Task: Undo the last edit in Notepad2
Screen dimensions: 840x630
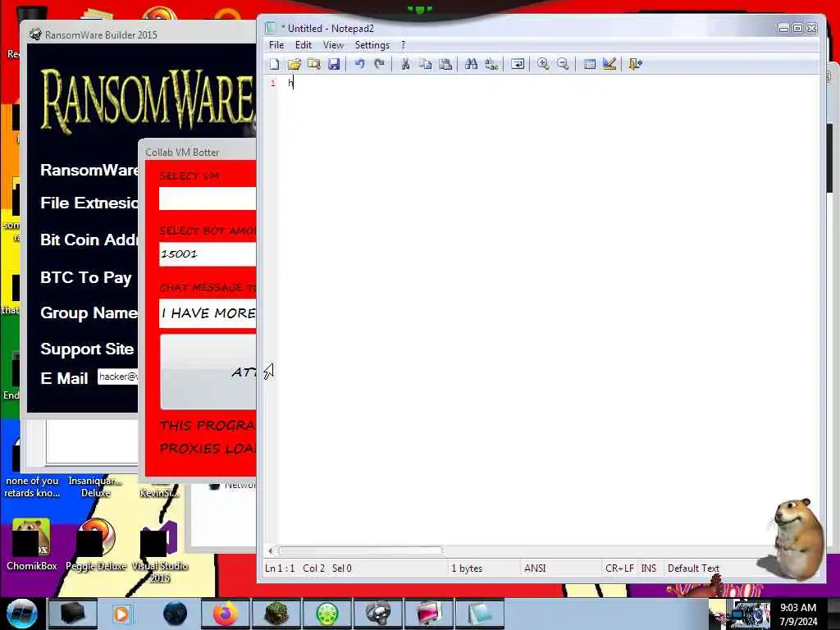Action: click(x=359, y=64)
